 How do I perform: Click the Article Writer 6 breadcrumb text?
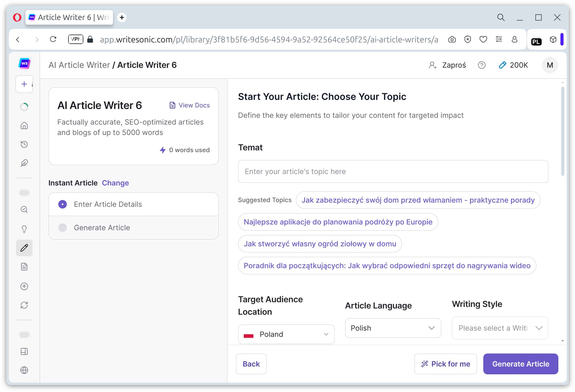pos(147,65)
